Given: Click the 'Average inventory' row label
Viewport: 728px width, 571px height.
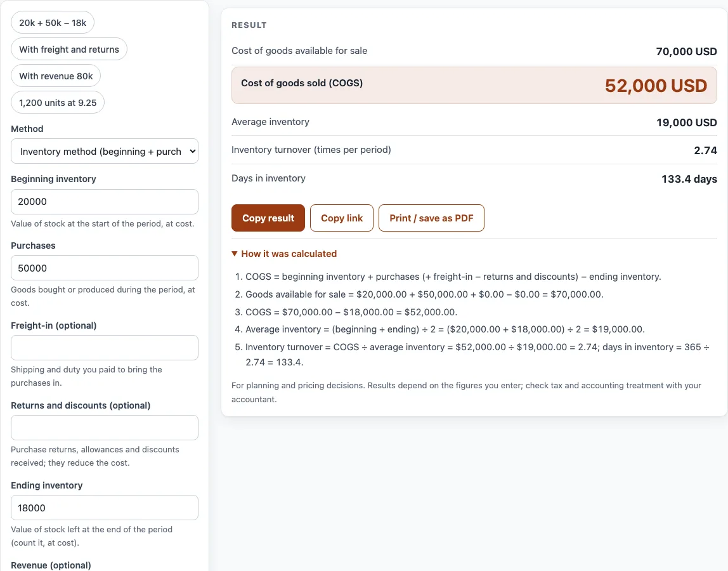Looking at the screenshot, I should (270, 122).
